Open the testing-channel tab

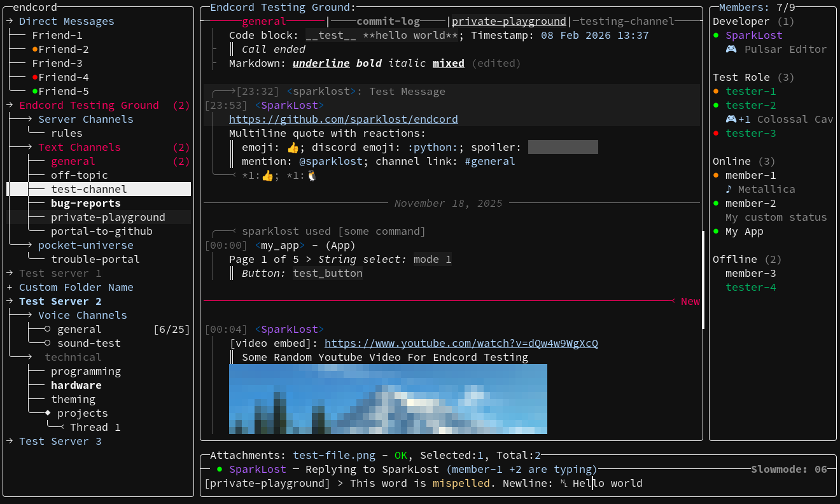click(x=627, y=21)
